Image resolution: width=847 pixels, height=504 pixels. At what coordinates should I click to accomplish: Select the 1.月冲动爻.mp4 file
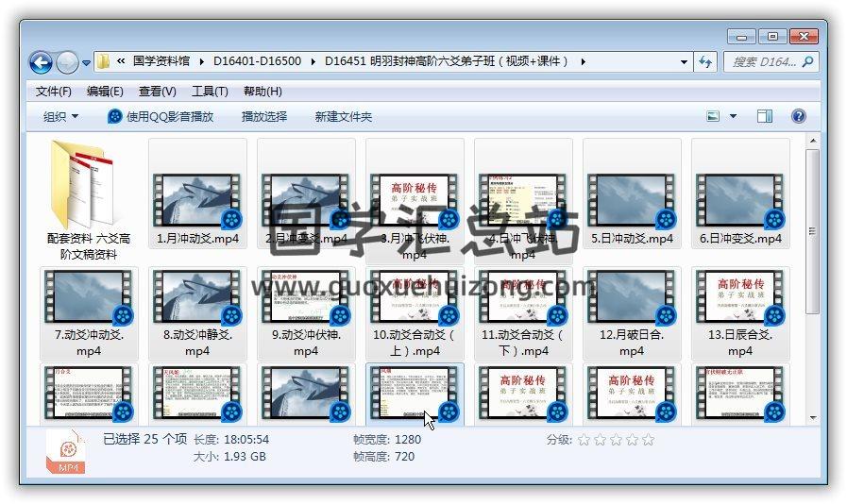click(x=197, y=193)
